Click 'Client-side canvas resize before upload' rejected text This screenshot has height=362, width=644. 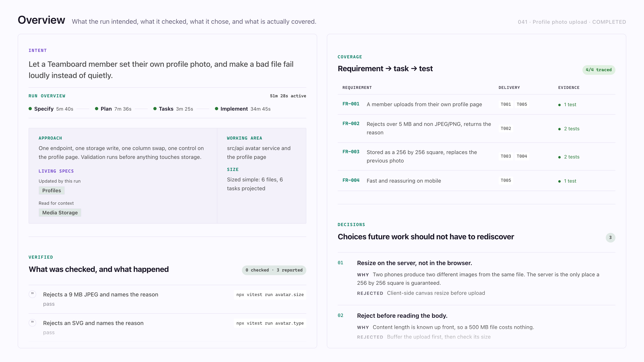pyautogui.click(x=436, y=293)
